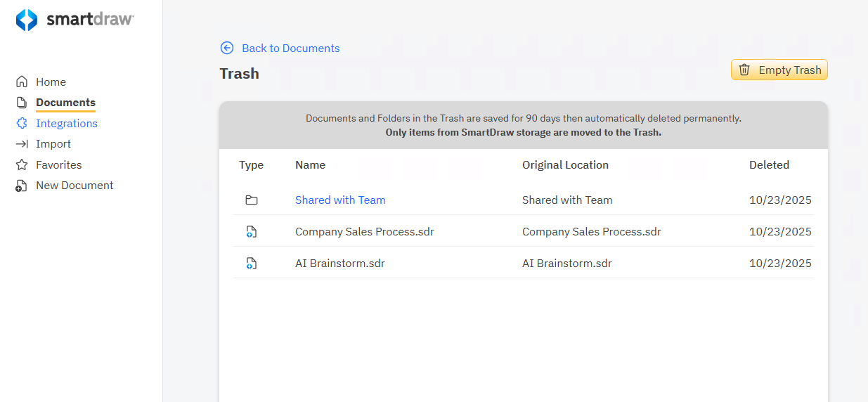Click the Import arrow icon
The image size is (868, 402).
pyautogui.click(x=22, y=144)
